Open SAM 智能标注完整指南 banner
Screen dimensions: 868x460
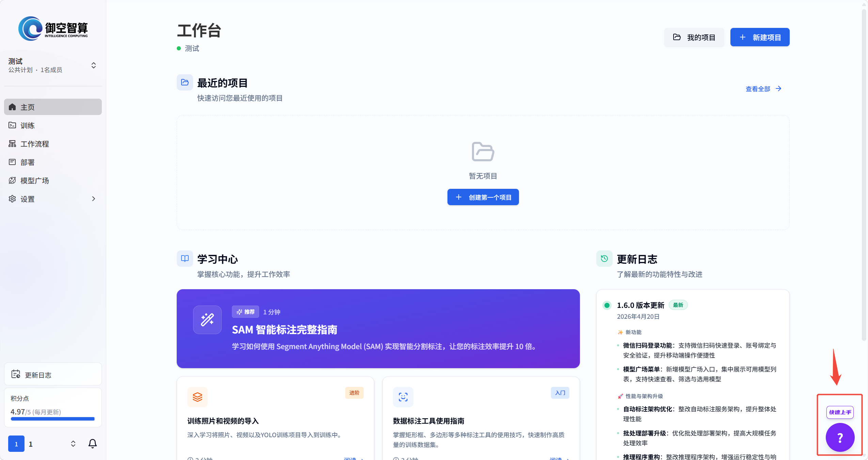378,328
